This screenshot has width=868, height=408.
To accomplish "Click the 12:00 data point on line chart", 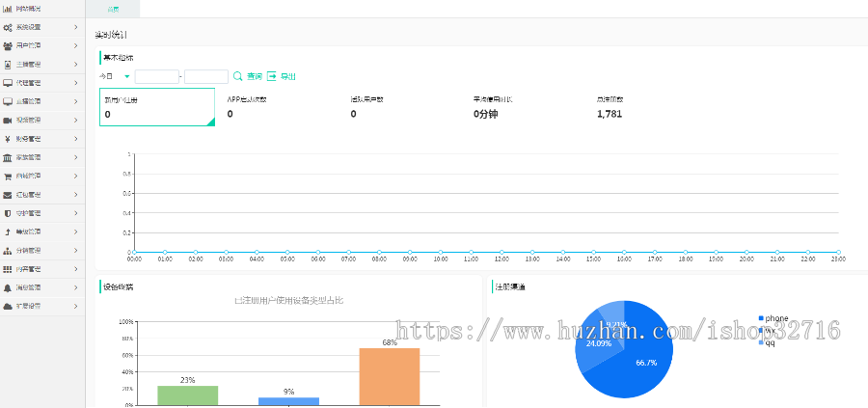I will coord(502,252).
